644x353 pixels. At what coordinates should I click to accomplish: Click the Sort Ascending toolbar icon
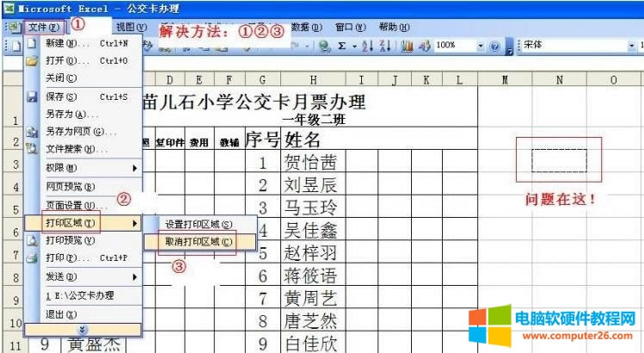pyautogui.click(x=366, y=46)
